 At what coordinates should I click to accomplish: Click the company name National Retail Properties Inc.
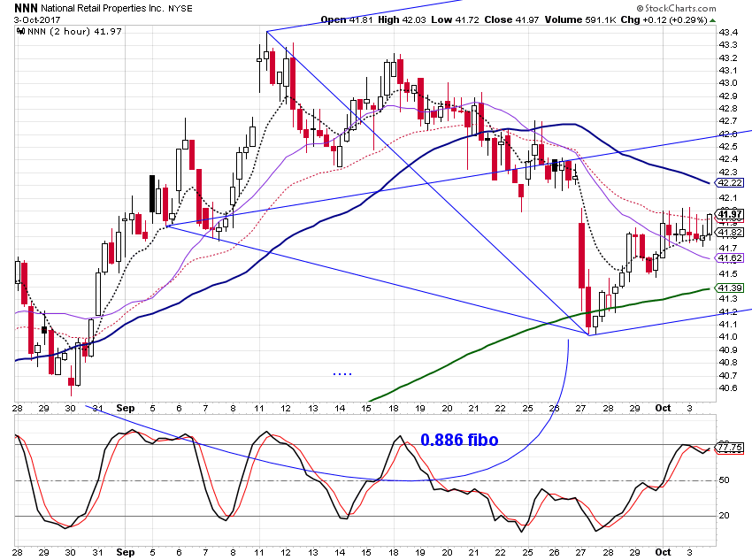[x=102, y=9]
